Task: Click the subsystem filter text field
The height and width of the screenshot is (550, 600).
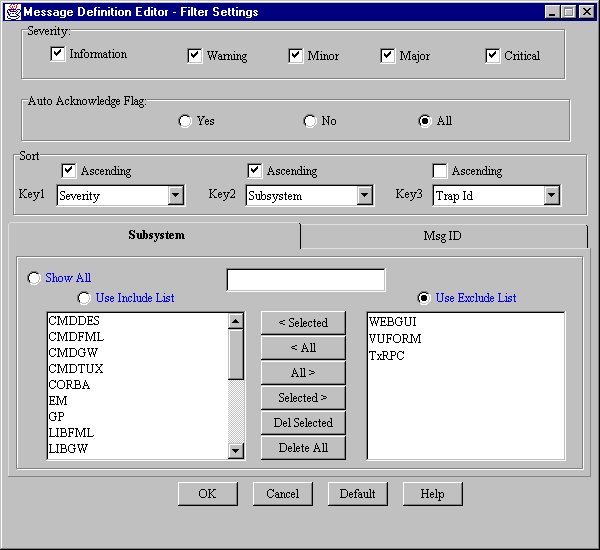Action: coord(306,280)
